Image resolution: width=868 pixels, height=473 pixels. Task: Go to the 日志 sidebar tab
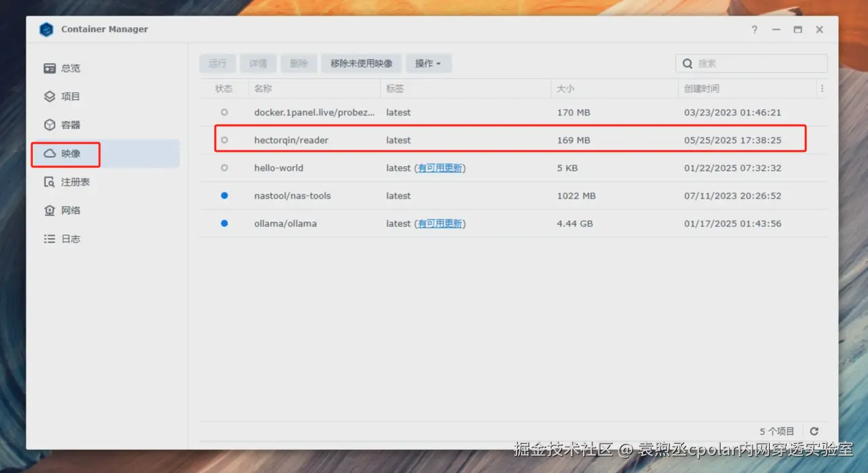point(106,239)
